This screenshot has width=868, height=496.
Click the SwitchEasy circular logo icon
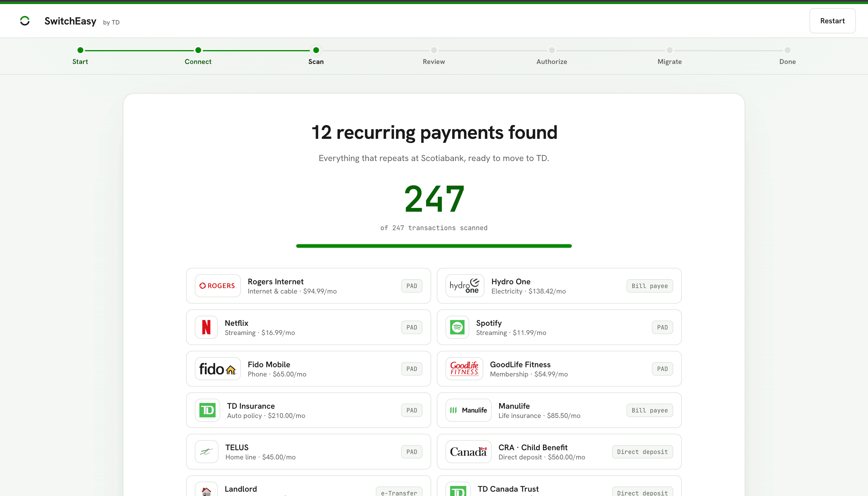coord(25,21)
